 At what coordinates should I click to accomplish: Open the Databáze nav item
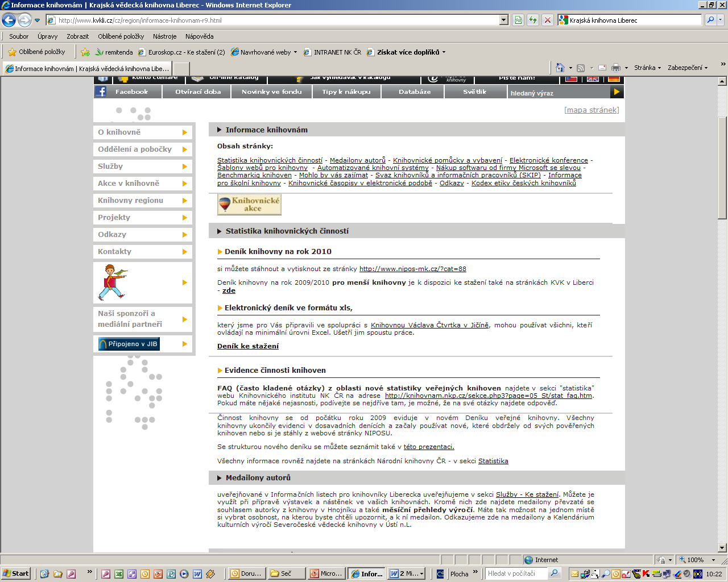click(415, 92)
